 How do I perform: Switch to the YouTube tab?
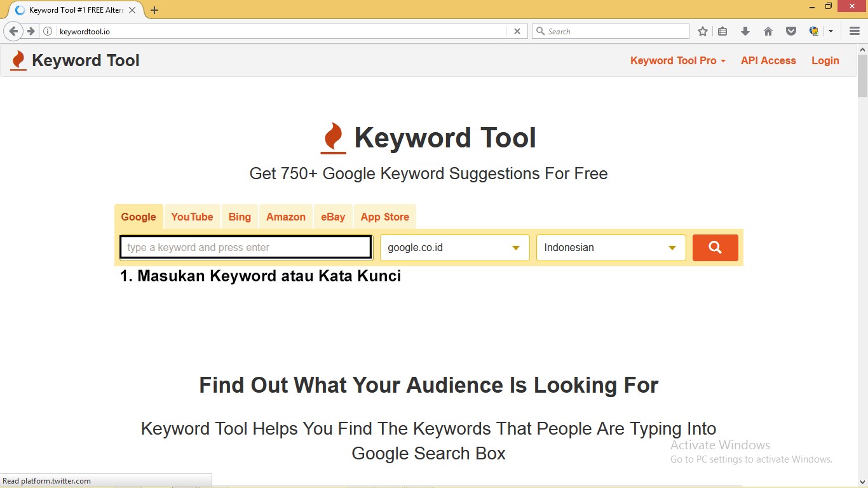pos(192,217)
